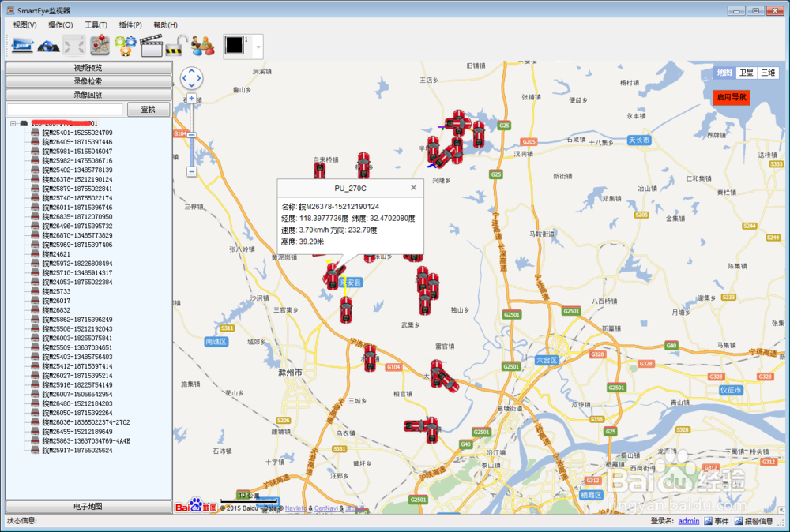Select device 皖M25879-18755022841
Image resolution: width=790 pixels, height=532 pixels.
click(77, 189)
